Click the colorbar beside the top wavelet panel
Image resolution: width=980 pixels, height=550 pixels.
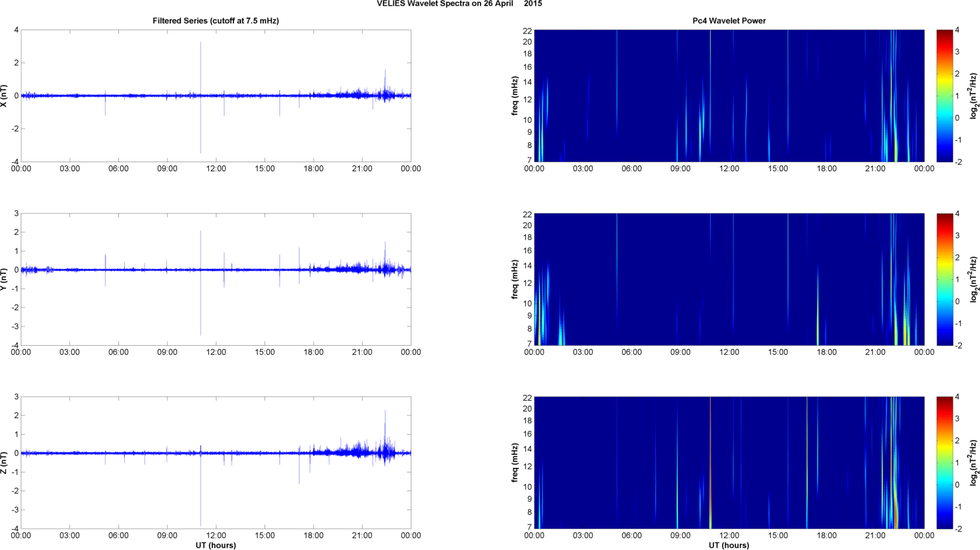point(944,96)
